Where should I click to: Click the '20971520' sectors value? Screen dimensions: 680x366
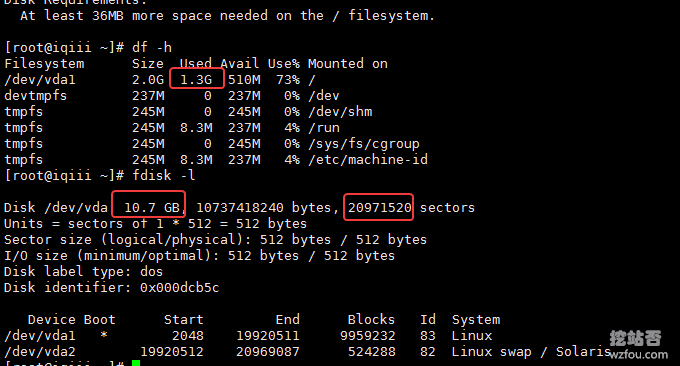click(379, 208)
